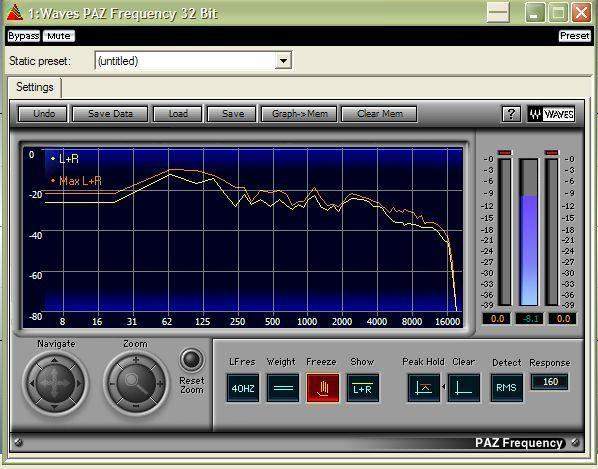This screenshot has width=598, height=469.
Task: Click the magnifier center of Zoom wheel
Action: (136, 383)
